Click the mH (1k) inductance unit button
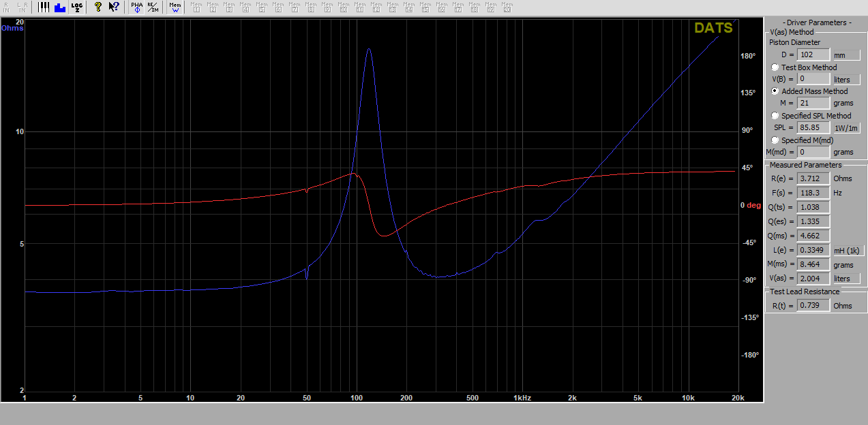The height and width of the screenshot is (425, 868). tap(848, 251)
